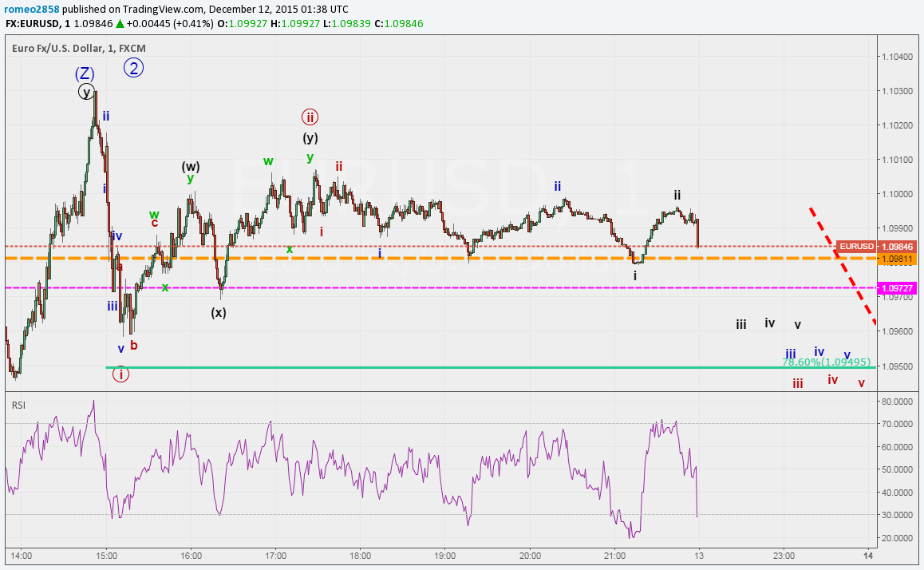Viewport: 924px width, 570px height.
Task: Click the red c wave label
Action: point(154,222)
